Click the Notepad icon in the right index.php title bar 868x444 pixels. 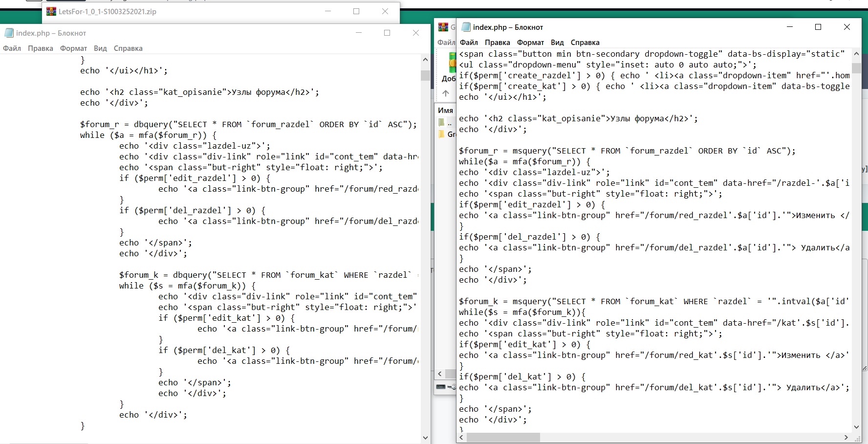click(x=466, y=27)
